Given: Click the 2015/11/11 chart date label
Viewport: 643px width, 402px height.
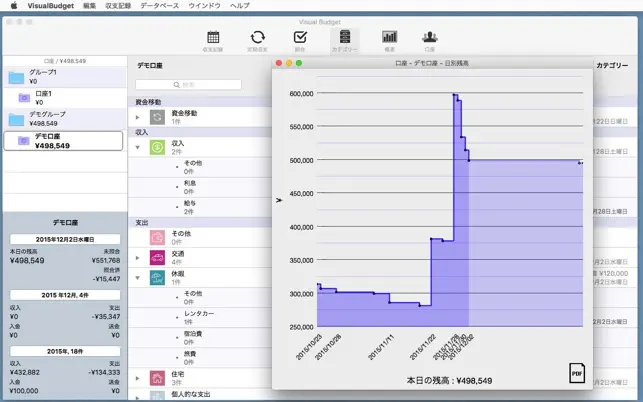Looking at the screenshot, I should tap(381, 347).
